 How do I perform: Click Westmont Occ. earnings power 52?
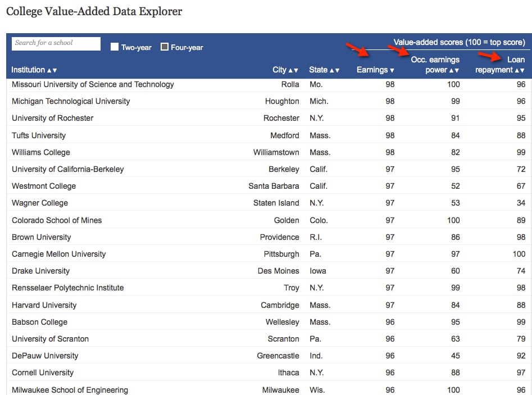coord(456,186)
